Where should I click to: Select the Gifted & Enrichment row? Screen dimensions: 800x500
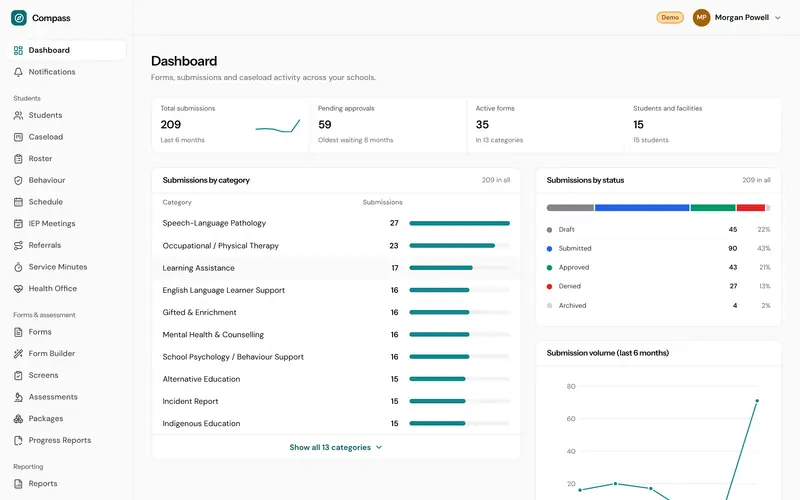[336, 313]
